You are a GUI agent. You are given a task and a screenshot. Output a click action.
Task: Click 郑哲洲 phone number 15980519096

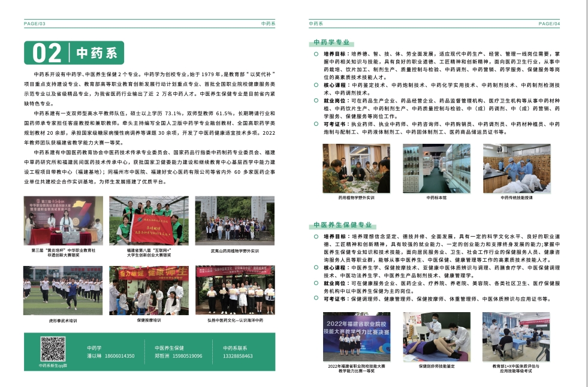tap(187, 356)
